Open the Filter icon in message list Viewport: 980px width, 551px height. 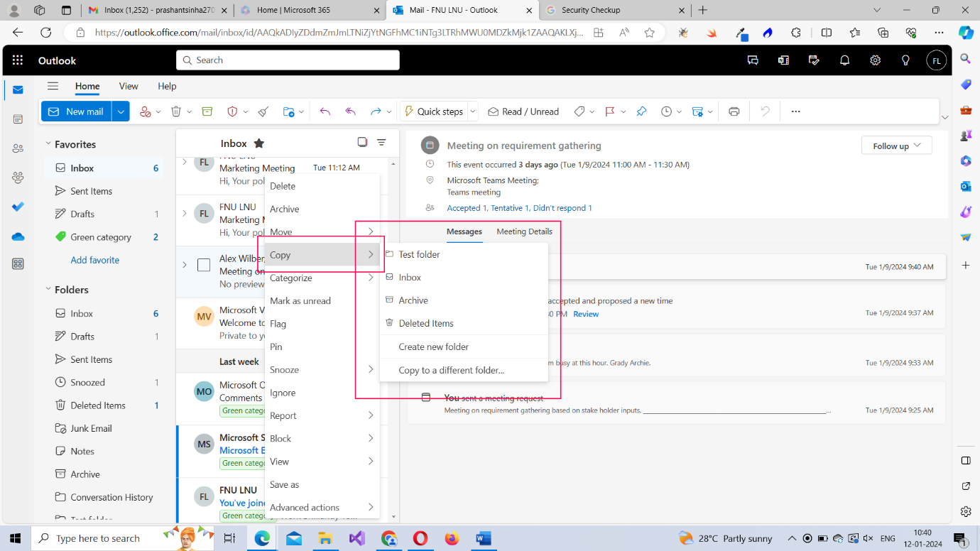[381, 143]
